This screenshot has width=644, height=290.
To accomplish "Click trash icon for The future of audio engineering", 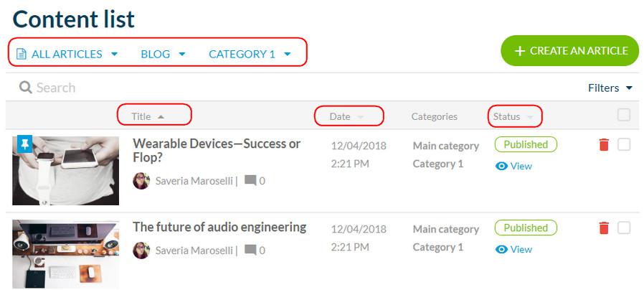I will point(603,228).
